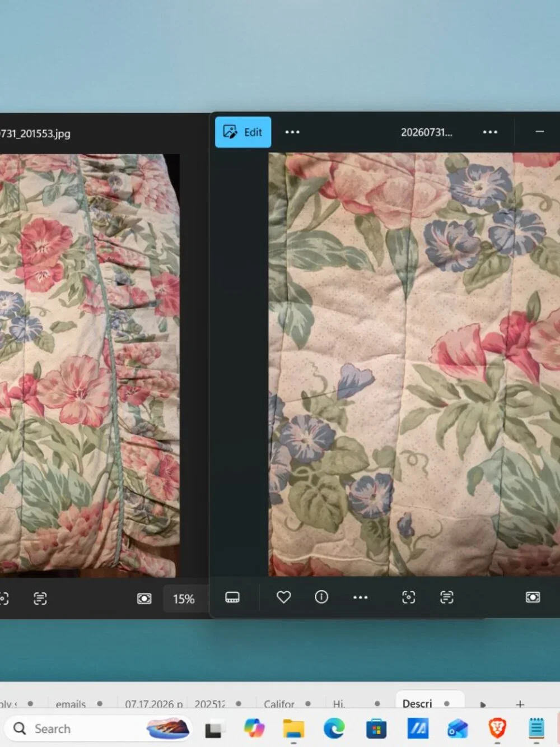Add a new tab with the plus button
This screenshot has height=747, width=560.
click(x=520, y=704)
